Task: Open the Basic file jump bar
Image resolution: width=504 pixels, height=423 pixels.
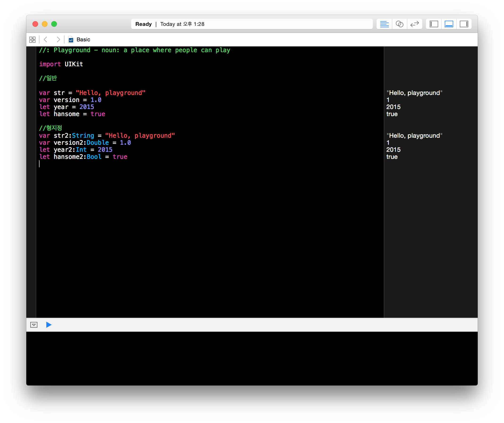Action: pyautogui.click(x=83, y=39)
